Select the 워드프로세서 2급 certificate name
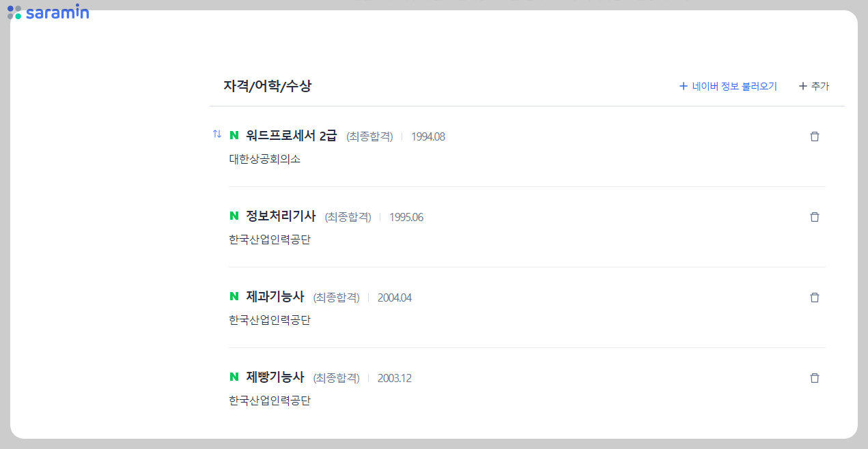 point(290,136)
